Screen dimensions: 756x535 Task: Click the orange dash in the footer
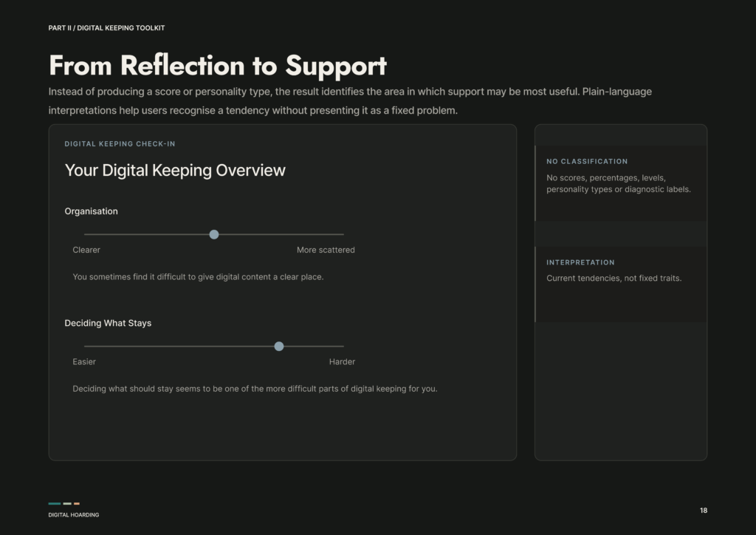77,504
